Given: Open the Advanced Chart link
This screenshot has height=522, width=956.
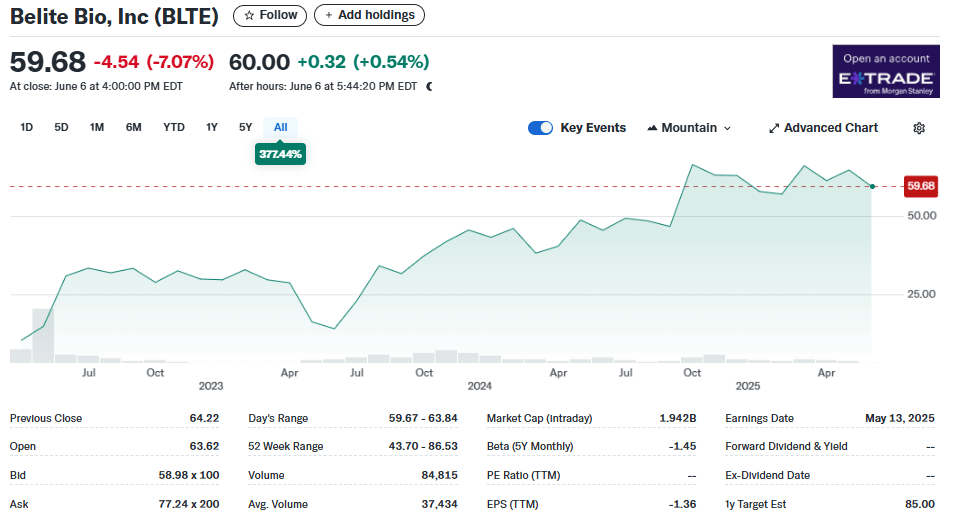Looking at the screenshot, I should 830,128.
